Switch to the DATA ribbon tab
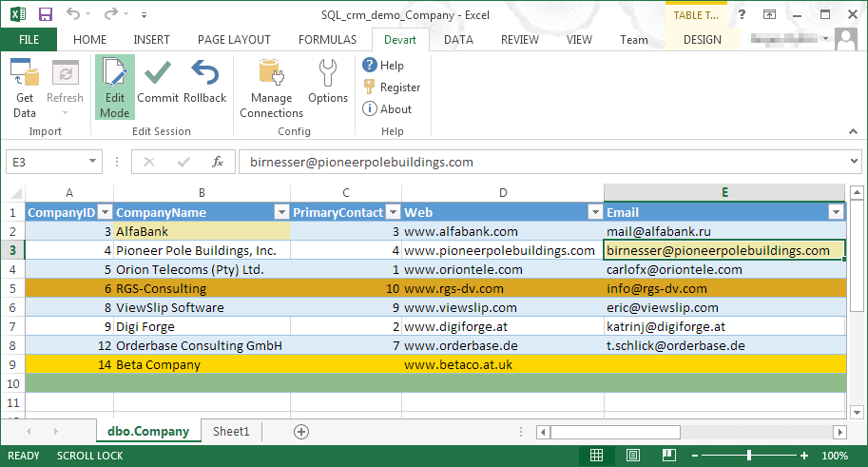 point(458,40)
